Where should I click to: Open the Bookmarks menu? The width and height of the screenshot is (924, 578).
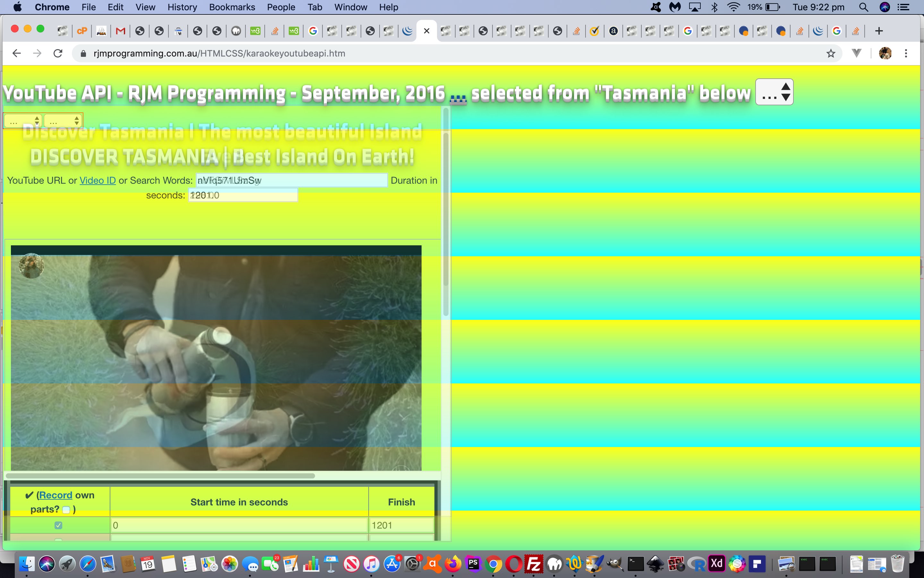tap(232, 7)
